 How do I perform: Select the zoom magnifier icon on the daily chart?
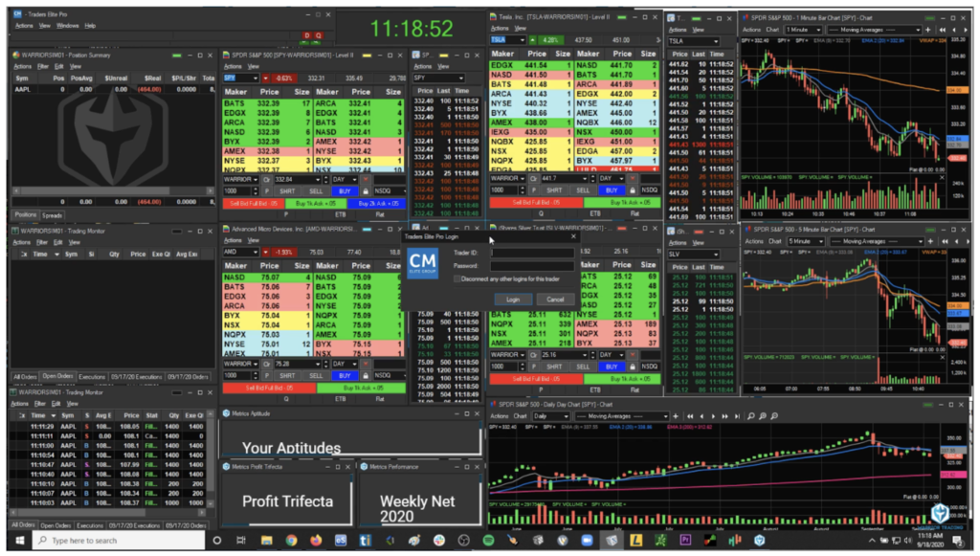click(x=749, y=414)
